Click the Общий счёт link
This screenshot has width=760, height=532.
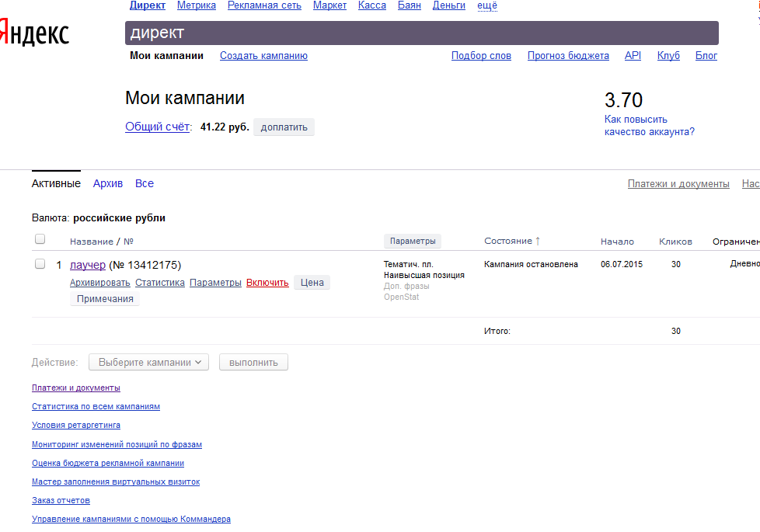(x=158, y=127)
